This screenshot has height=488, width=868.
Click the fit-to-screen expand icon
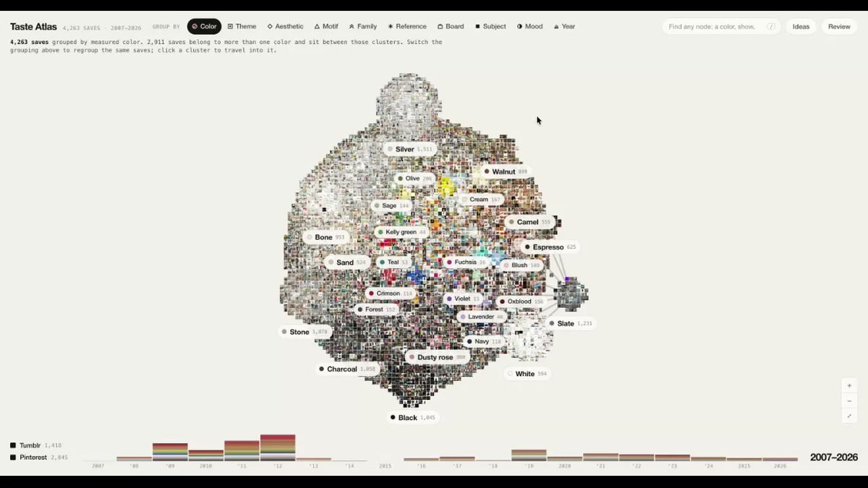tap(849, 416)
